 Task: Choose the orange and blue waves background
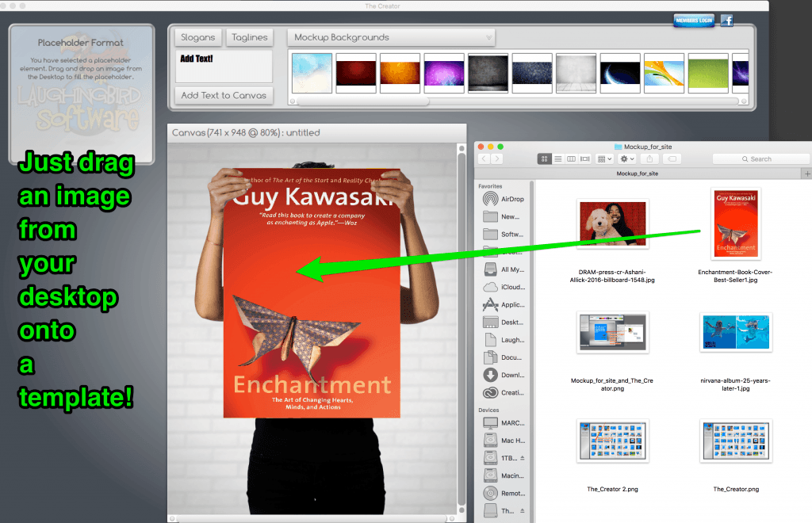point(664,73)
